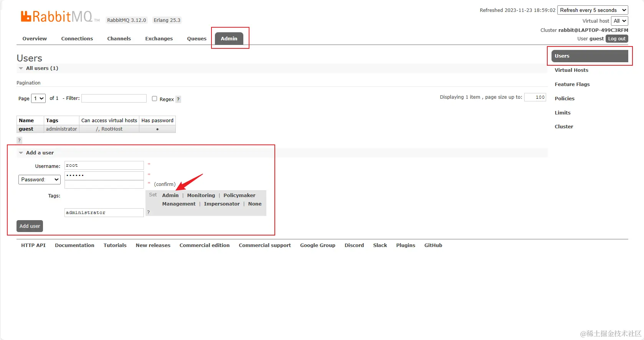
Task: Click the Add user button
Action: point(30,226)
